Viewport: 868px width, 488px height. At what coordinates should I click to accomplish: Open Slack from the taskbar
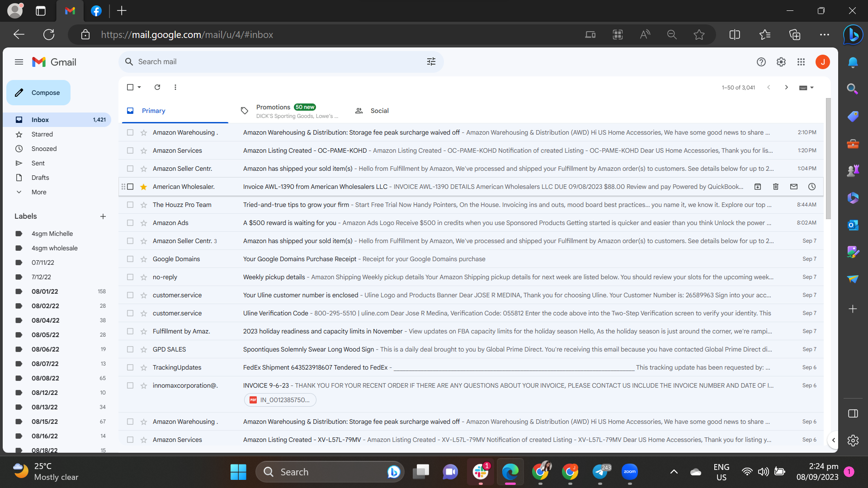click(x=481, y=472)
